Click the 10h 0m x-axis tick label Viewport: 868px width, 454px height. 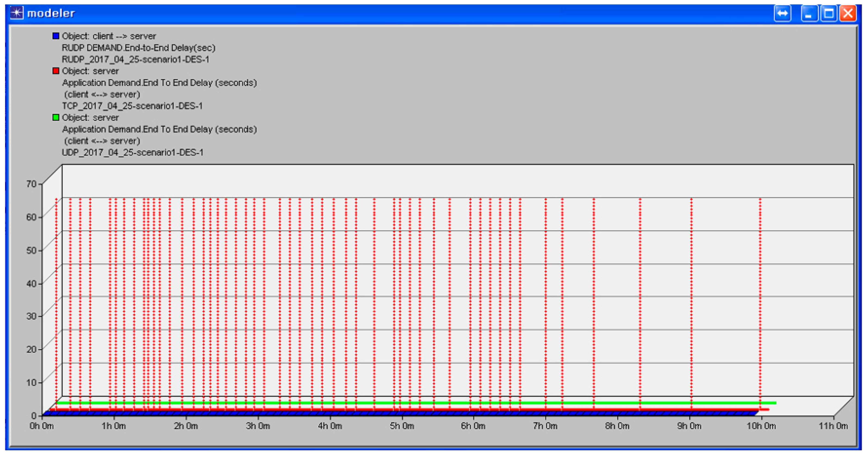tap(761, 426)
